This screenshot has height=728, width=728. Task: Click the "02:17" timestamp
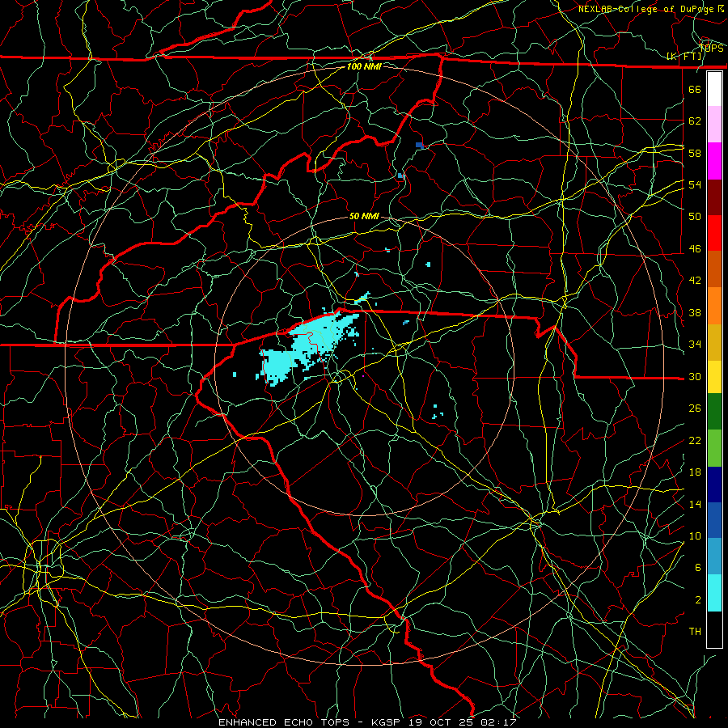tap(497, 722)
